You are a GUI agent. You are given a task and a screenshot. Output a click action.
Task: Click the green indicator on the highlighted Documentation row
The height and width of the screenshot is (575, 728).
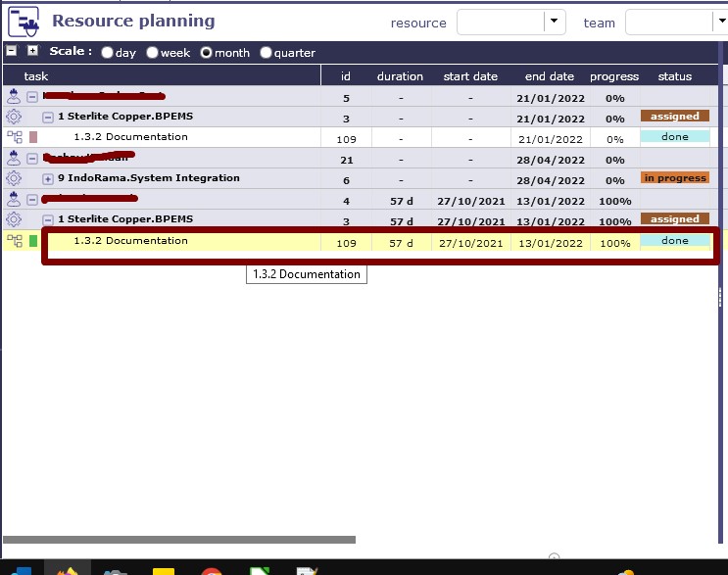point(33,241)
